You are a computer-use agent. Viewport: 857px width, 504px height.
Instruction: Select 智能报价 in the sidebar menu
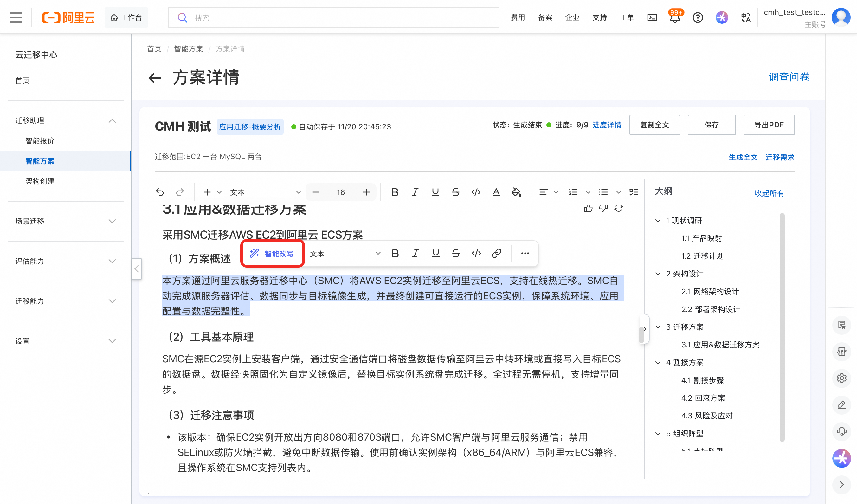pyautogui.click(x=40, y=141)
